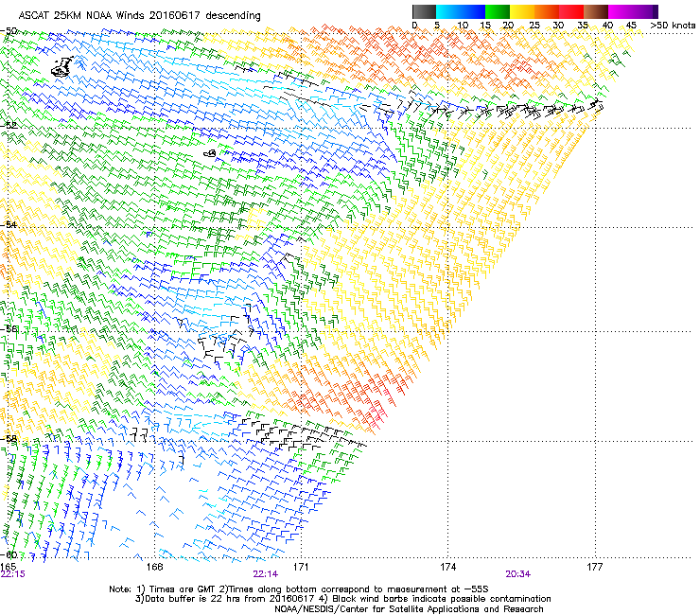Click the '177' longitude label
Viewport: 700px width, 615px height.
[594, 567]
